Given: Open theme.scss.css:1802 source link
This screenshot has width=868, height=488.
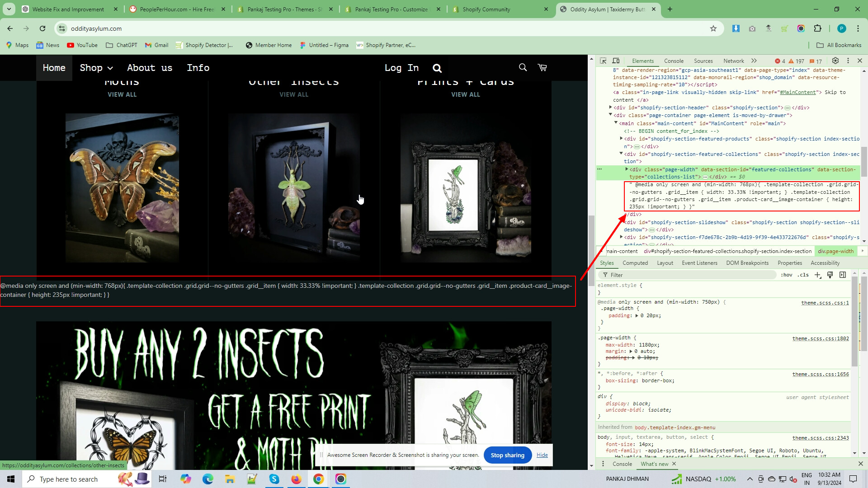Looking at the screenshot, I should [821, 338].
